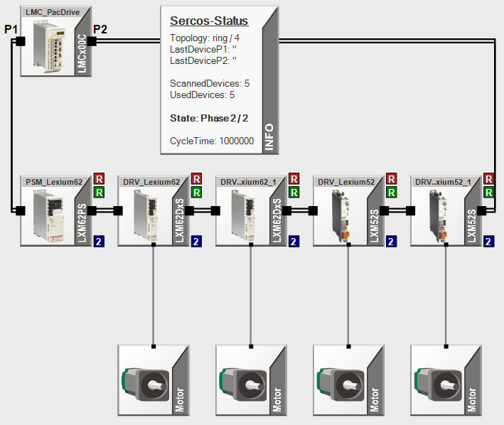Click the State: Phase 2 / 2 text
504x425 pixels.
tap(208, 118)
